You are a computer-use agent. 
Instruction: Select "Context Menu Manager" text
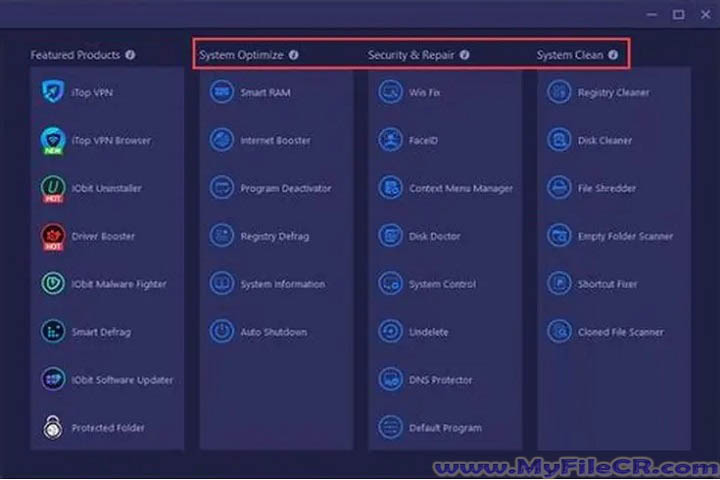click(461, 188)
